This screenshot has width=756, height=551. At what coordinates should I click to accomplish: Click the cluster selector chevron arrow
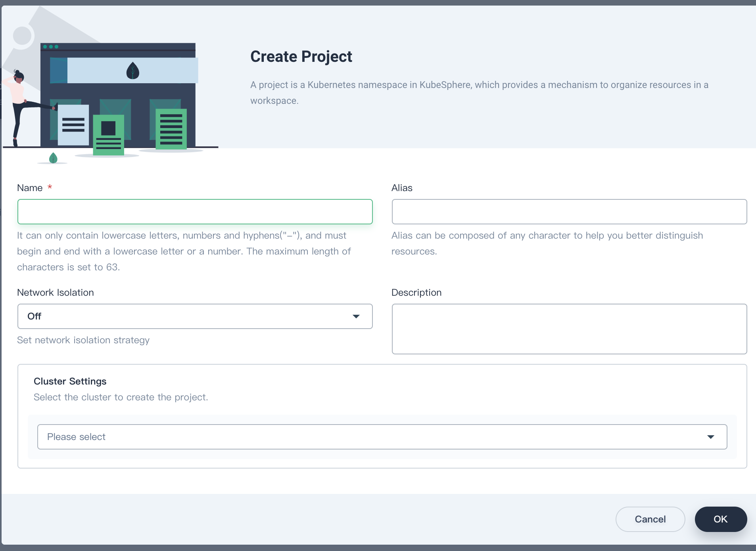tap(711, 436)
